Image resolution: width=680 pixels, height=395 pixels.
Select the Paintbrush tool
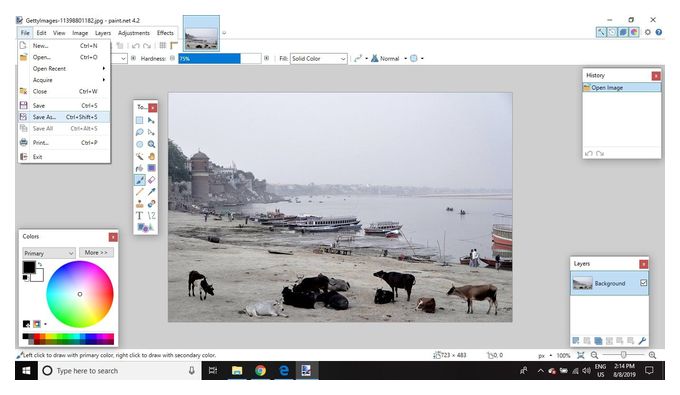(139, 180)
